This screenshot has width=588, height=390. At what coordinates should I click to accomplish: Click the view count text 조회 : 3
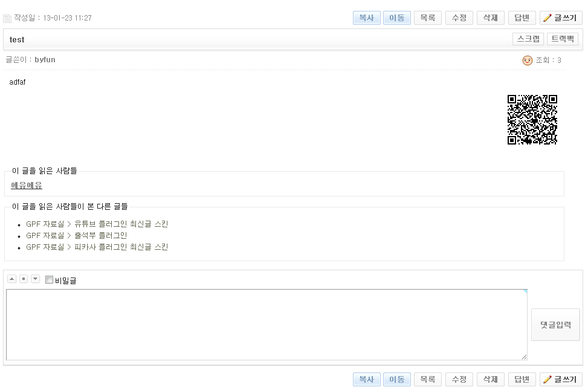(x=548, y=60)
